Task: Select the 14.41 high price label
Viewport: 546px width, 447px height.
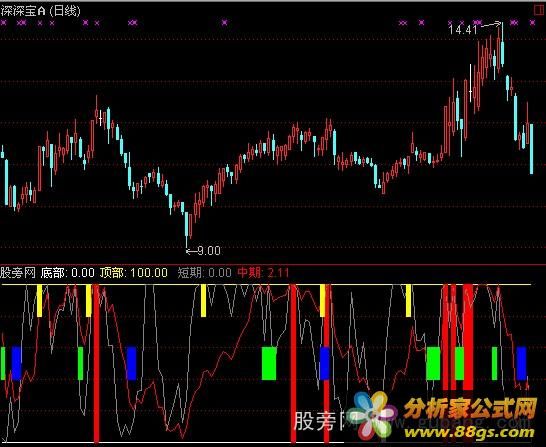Action: point(463,30)
